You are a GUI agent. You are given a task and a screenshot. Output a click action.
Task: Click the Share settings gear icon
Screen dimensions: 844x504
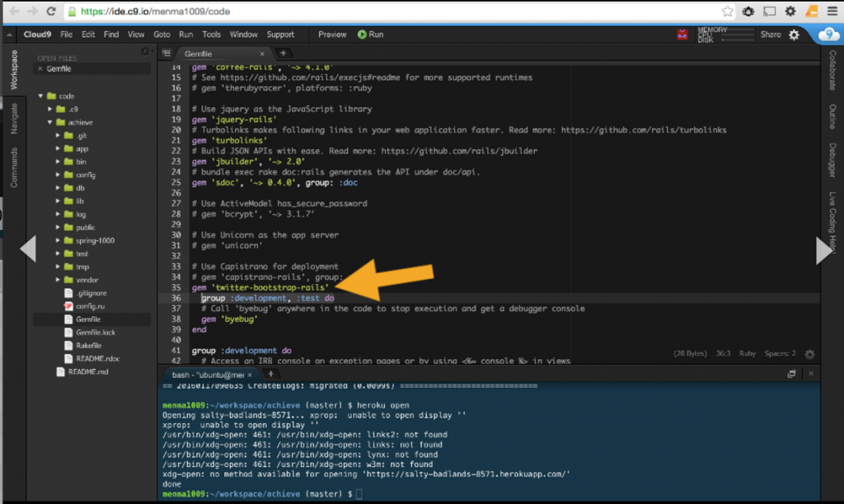click(794, 35)
